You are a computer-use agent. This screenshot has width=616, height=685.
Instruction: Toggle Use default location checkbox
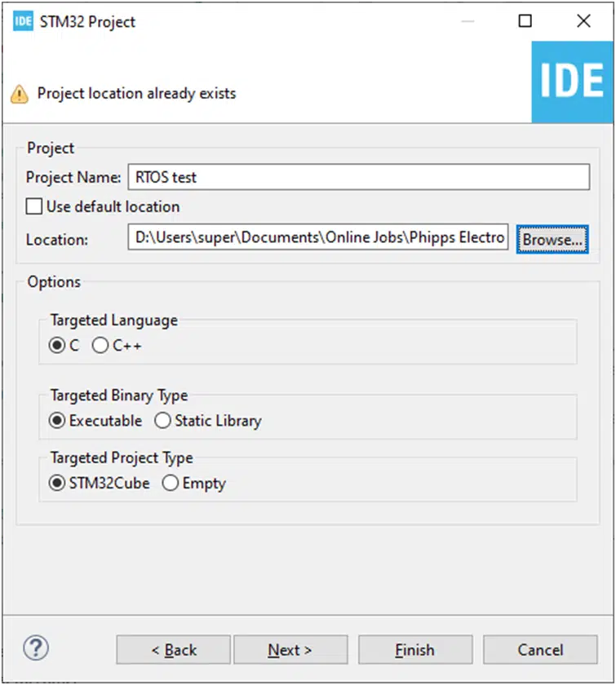coord(34,206)
